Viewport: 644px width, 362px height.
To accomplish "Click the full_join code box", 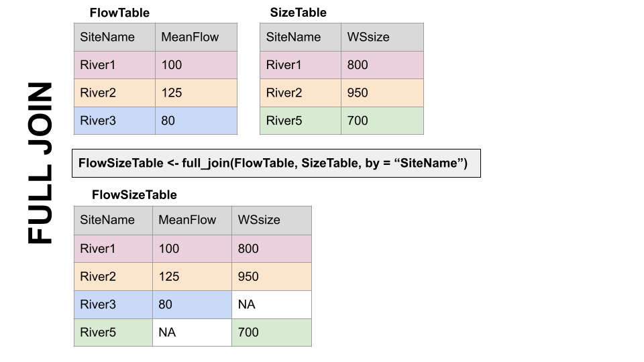I will (x=276, y=163).
